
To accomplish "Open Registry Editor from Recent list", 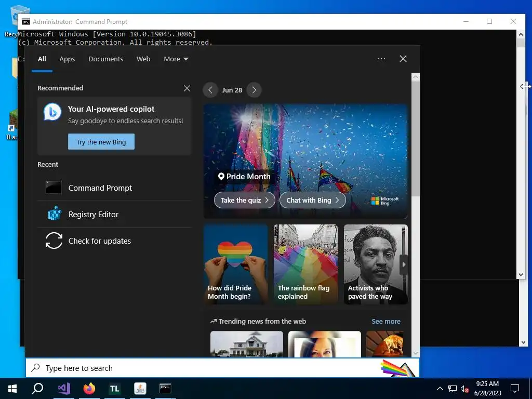I will tap(114, 215).
